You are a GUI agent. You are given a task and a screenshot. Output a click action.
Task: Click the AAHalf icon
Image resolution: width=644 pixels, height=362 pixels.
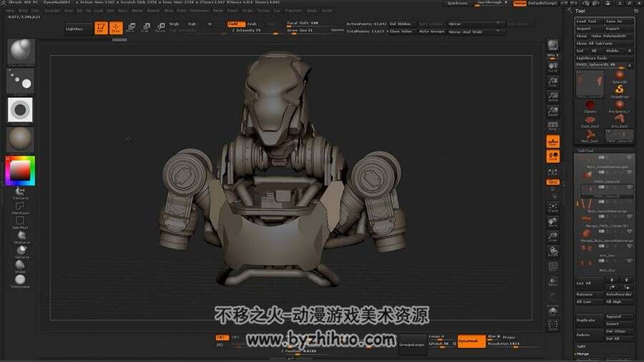(x=553, y=112)
